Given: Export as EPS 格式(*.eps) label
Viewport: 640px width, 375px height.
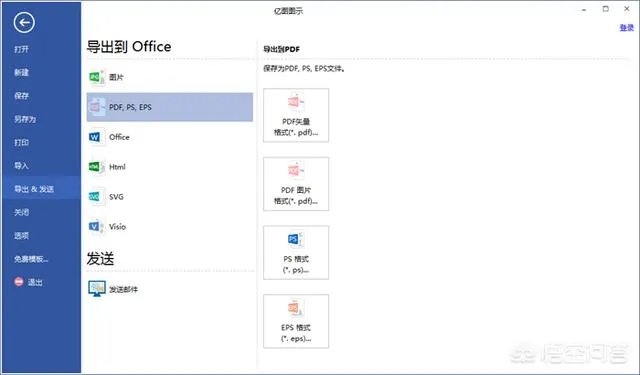Looking at the screenshot, I should [296, 333].
